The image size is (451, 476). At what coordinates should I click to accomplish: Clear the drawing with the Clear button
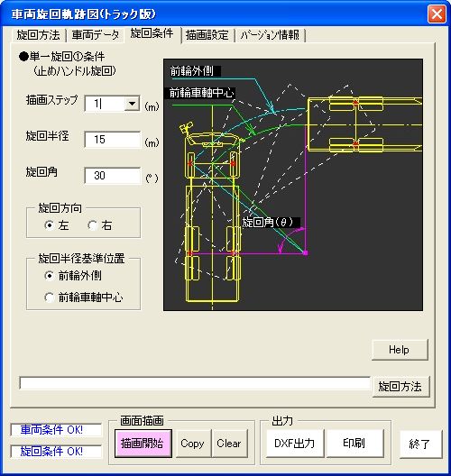(229, 444)
